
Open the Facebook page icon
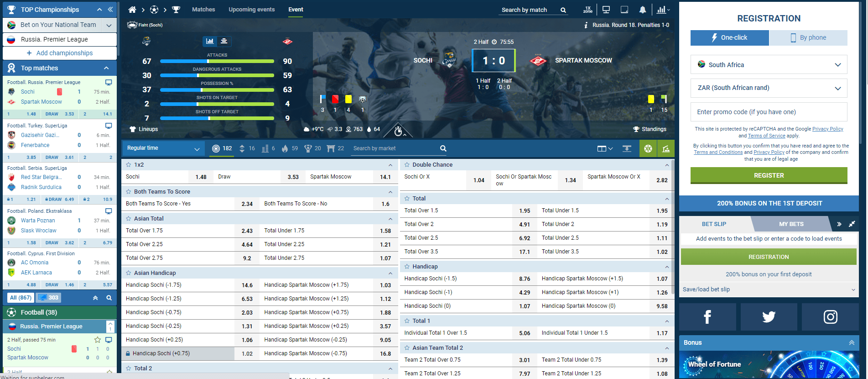click(x=707, y=317)
